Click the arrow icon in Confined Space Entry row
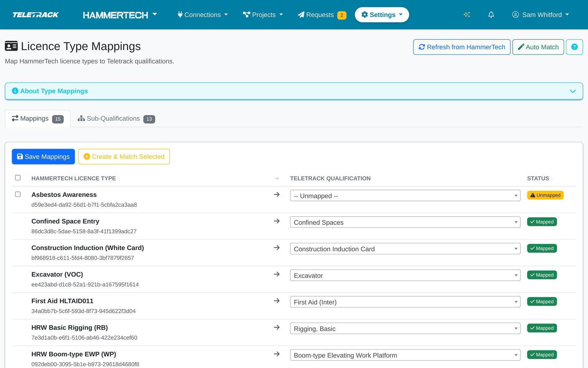 coord(277,221)
